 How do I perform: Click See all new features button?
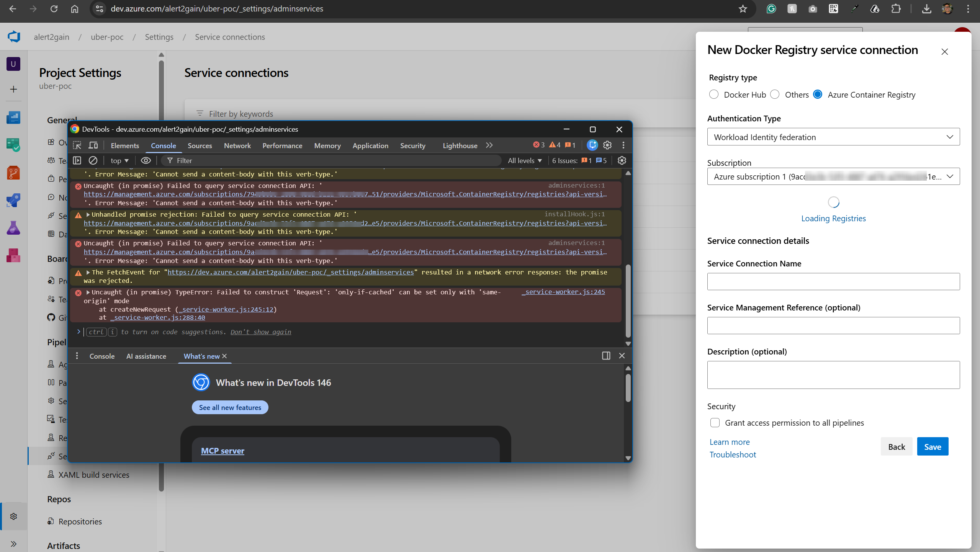pos(230,408)
